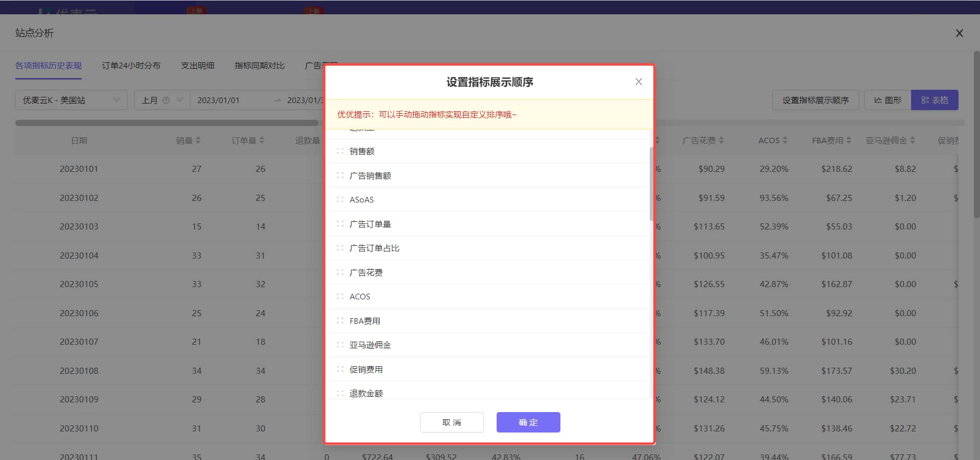Click drag handle icon beside ASoAS
The height and width of the screenshot is (460, 980).
coord(340,199)
